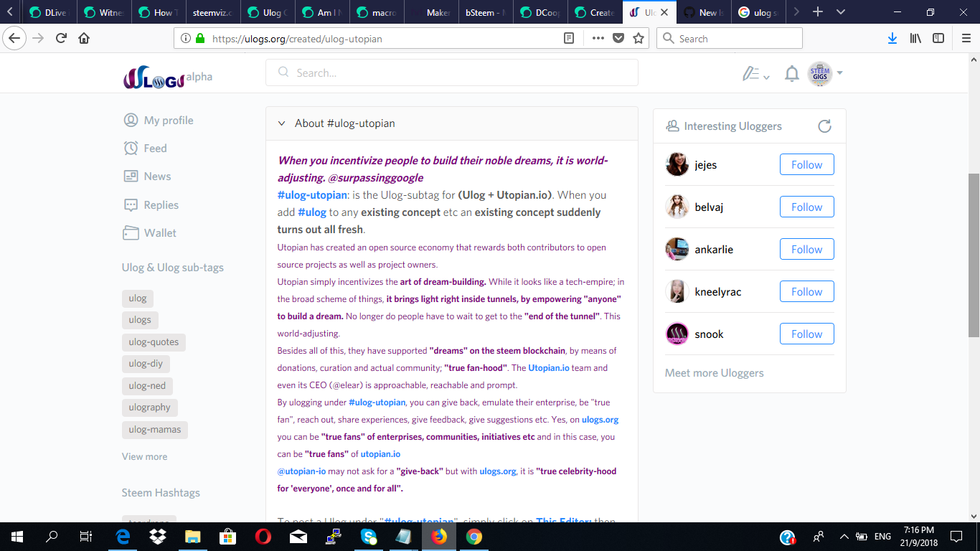Click the @utopian-io mention link
980x551 pixels.
click(x=301, y=471)
